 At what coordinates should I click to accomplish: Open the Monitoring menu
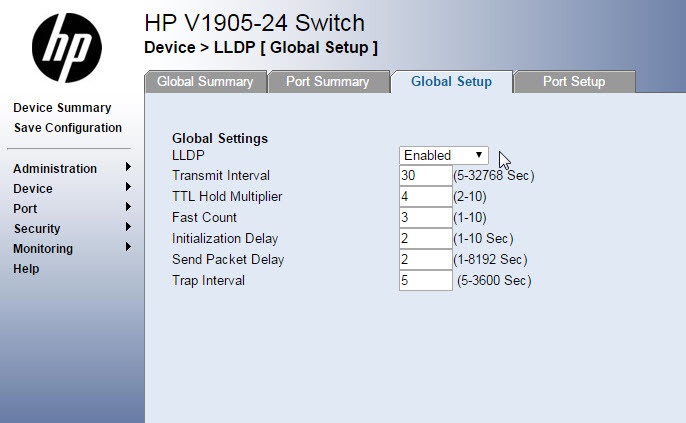click(x=43, y=248)
